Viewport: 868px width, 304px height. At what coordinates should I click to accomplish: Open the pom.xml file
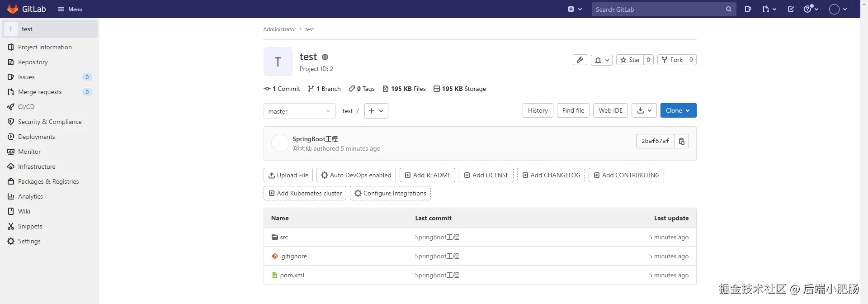292,275
